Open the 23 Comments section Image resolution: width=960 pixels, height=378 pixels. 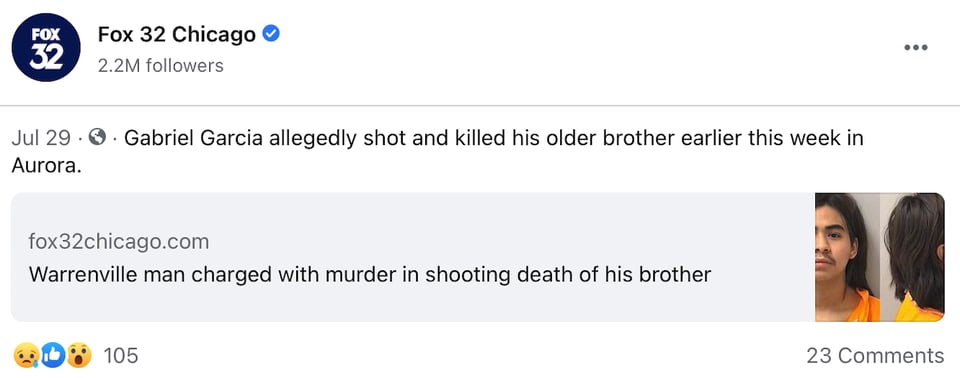click(x=875, y=355)
